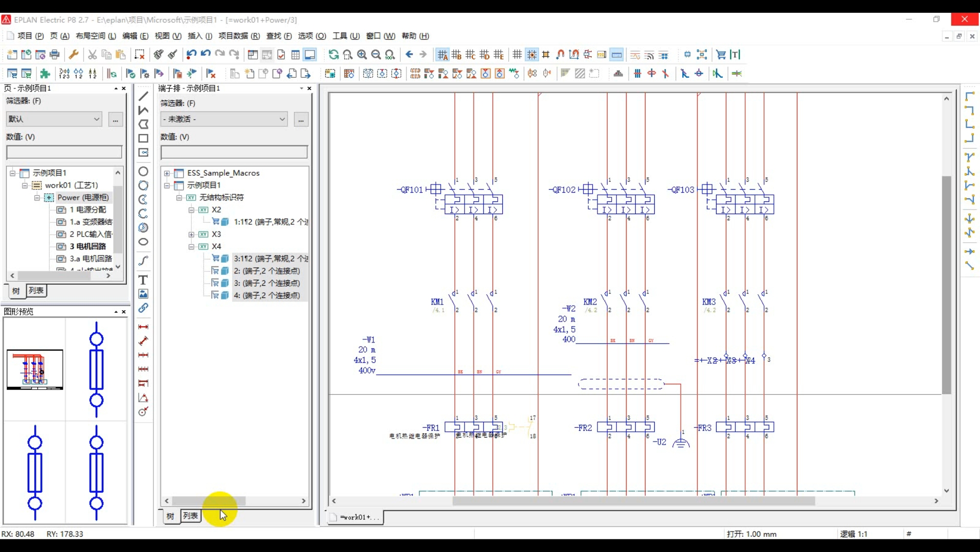This screenshot has height=552, width=980.
Task: Select the page thumbnail in graphical preview
Action: 35,370
